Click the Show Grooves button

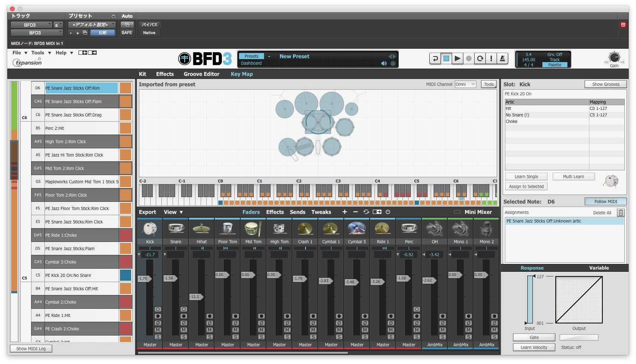pos(606,84)
